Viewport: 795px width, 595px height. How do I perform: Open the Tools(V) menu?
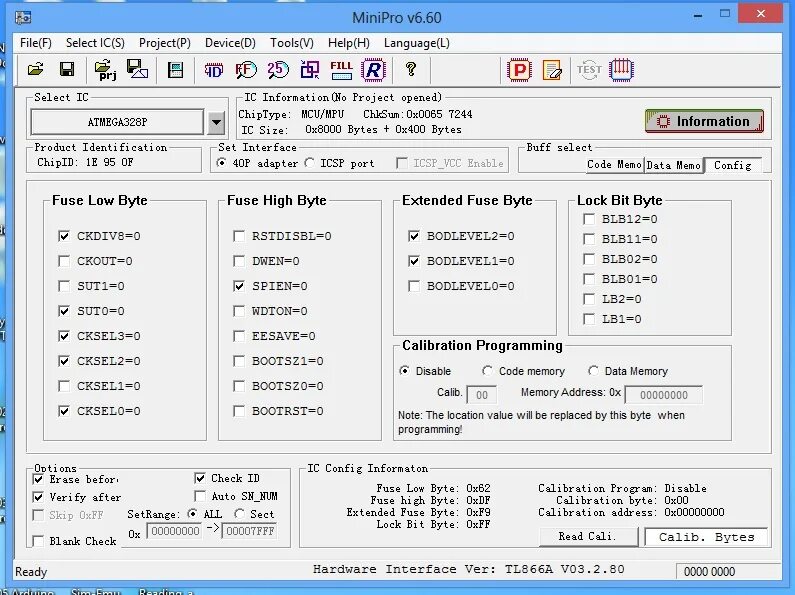pyautogui.click(x=292, y=43)
